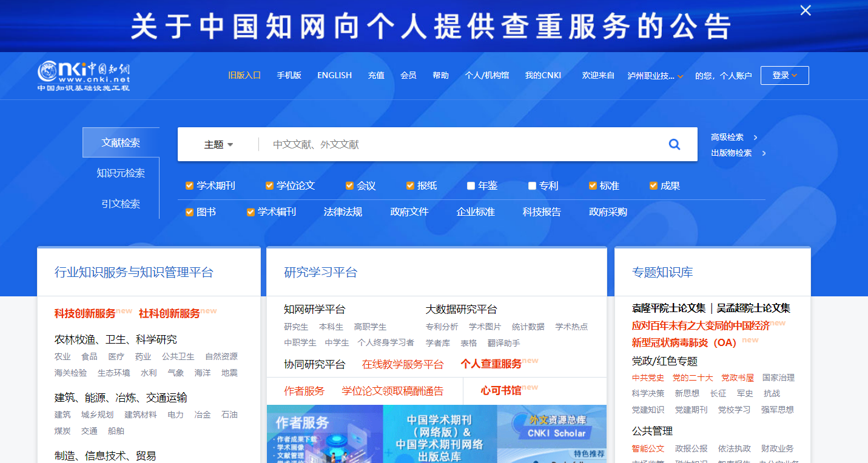Select the 文献检索 tab
This screenshot has height=463, width=868.
(x=121, y=142)
